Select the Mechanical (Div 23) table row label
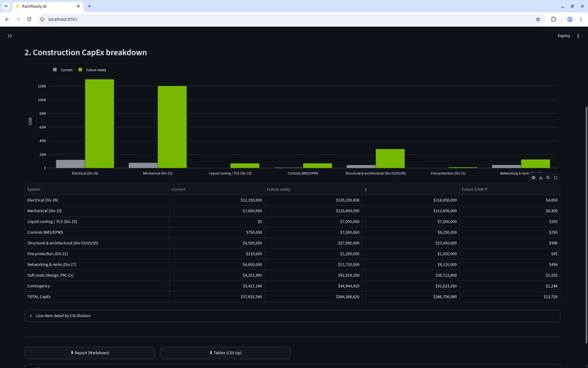The height and width of the screenshot is (368, 588). click(x=97, y=211)
